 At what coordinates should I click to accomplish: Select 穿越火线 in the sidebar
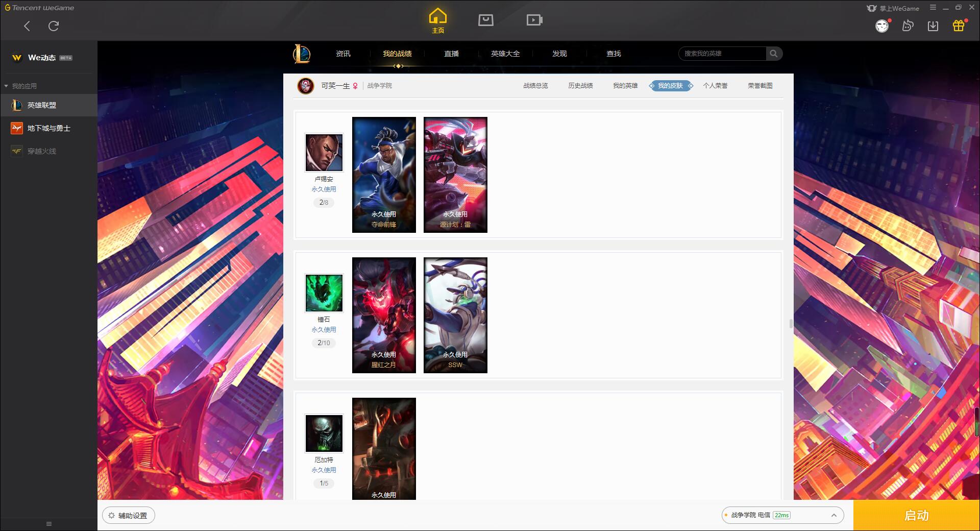(x=48, y=151)
